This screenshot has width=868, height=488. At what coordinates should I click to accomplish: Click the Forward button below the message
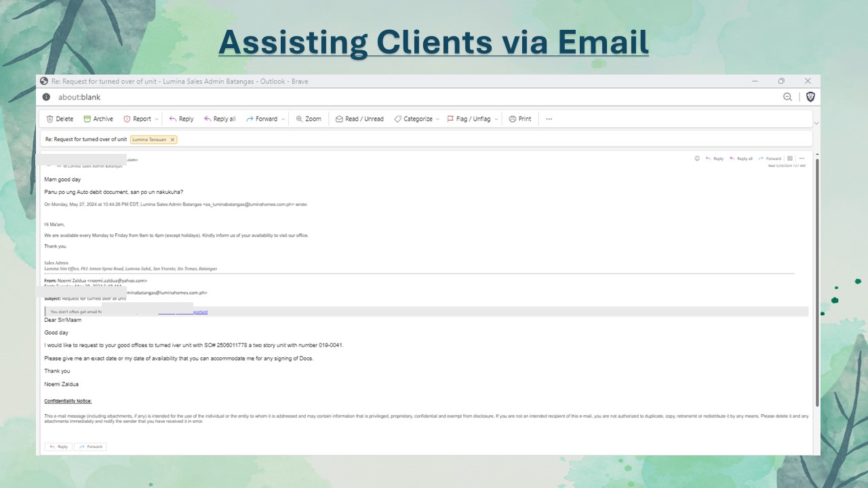pyautogui.click(x=90, y=447)
